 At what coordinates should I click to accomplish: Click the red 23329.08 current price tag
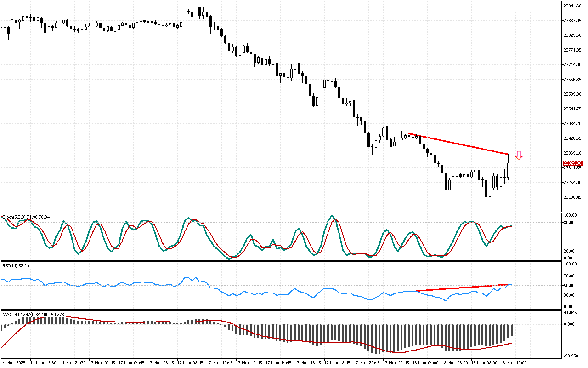point(573,163)
